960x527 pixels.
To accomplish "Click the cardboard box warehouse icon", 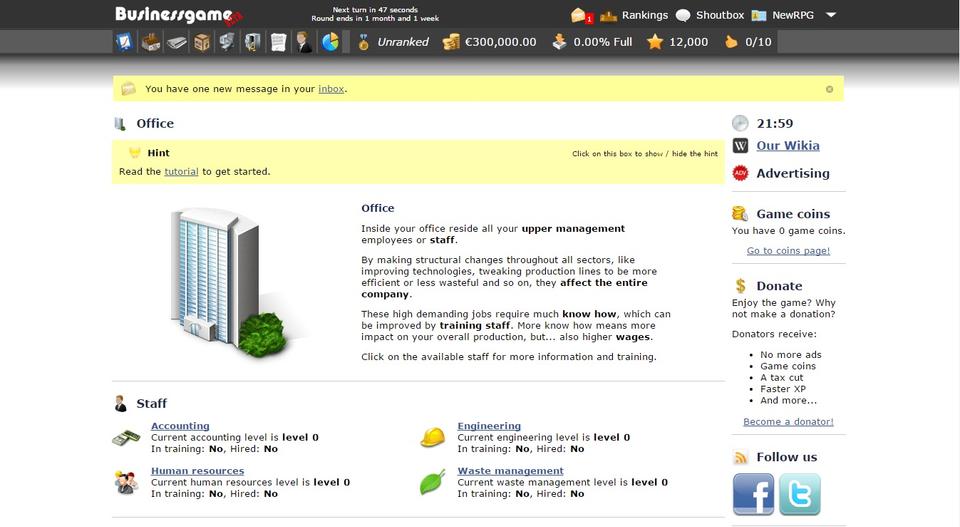I will [202, 42].
